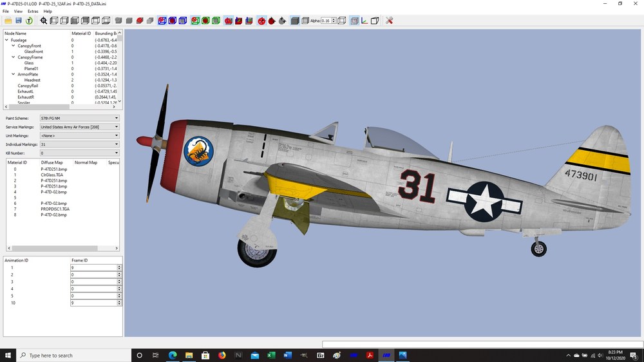This screenshot has height=362, width=644.
Task: Click Frame ID field for Animation ID 10
Action: [x=93, y=303]
